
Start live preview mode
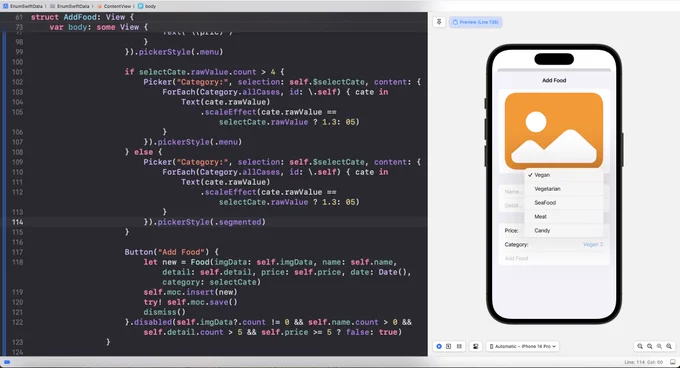439,346
